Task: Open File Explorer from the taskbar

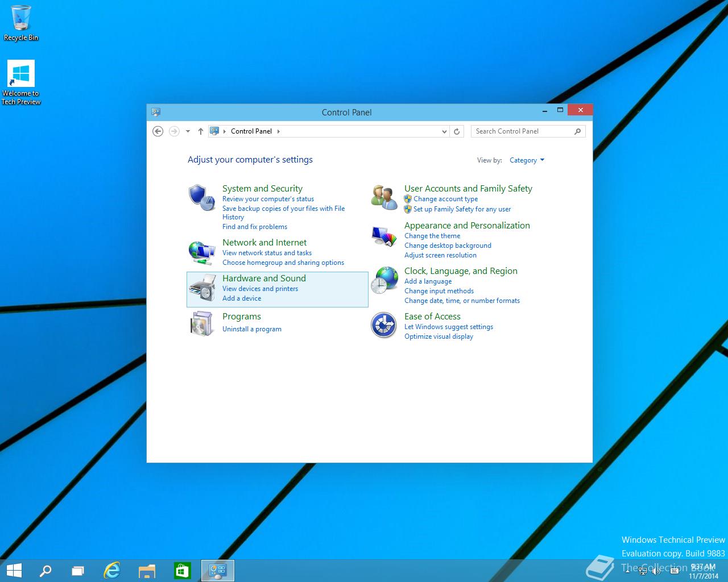Action: point(147,571)
